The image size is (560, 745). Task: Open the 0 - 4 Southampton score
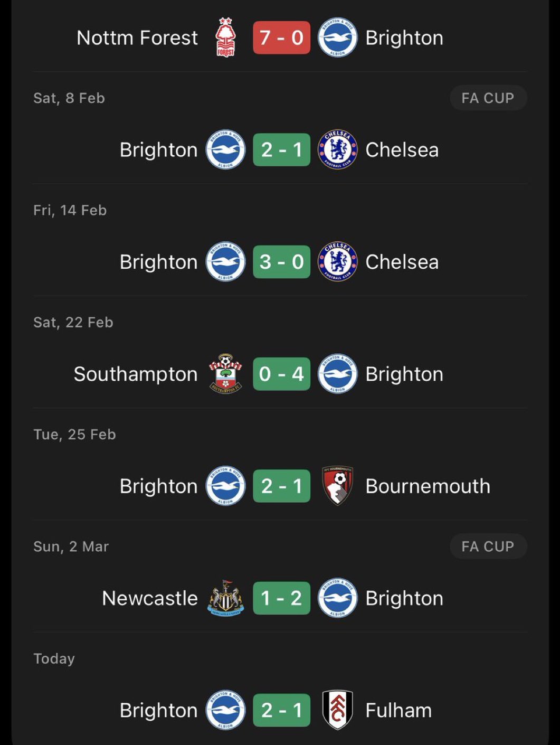281,374
